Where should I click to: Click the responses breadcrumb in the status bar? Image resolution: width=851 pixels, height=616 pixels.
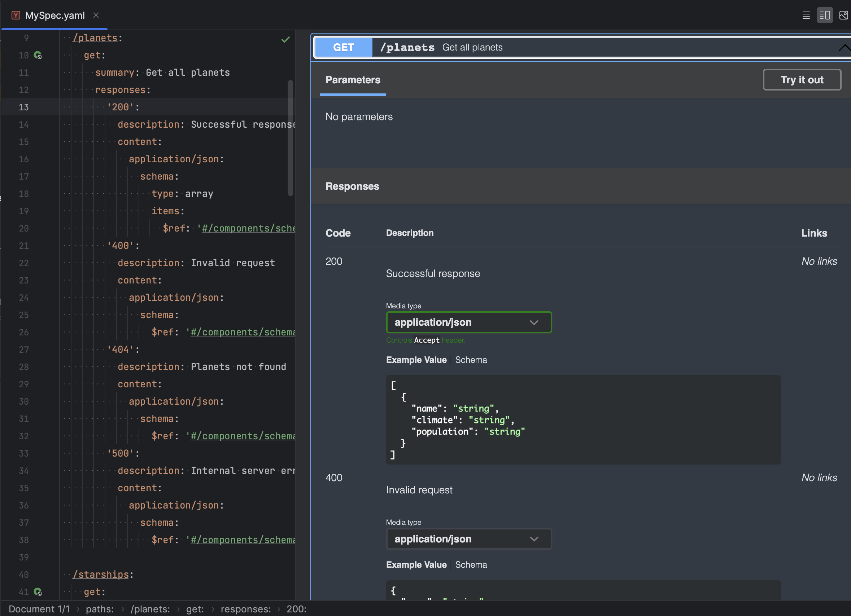[246, 609]
